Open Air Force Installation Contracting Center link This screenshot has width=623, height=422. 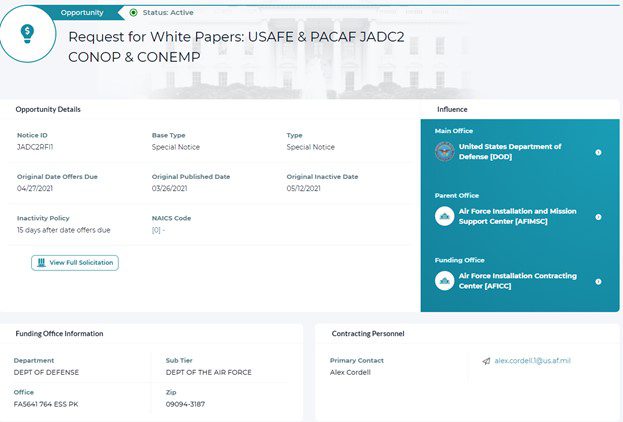(x=510, y=281)
